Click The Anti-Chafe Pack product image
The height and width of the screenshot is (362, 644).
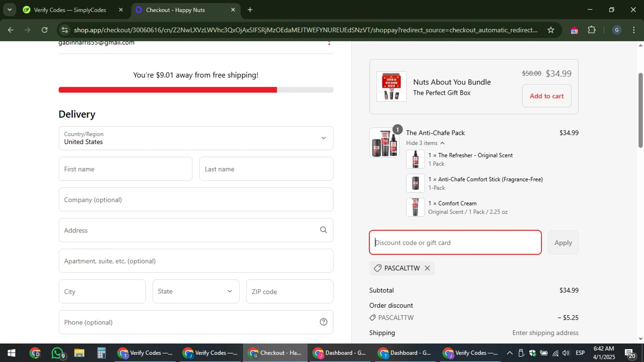coord(384,143)
